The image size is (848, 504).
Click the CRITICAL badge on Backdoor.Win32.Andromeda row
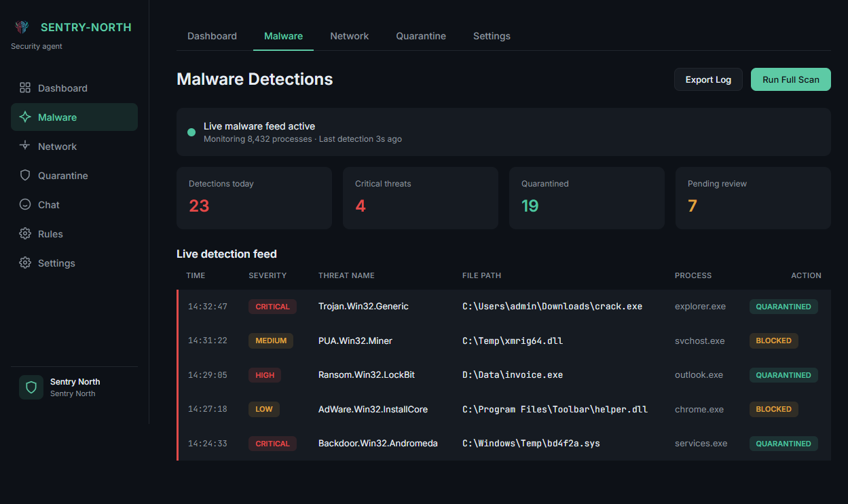pyautogui.click(x=272, y=444)
